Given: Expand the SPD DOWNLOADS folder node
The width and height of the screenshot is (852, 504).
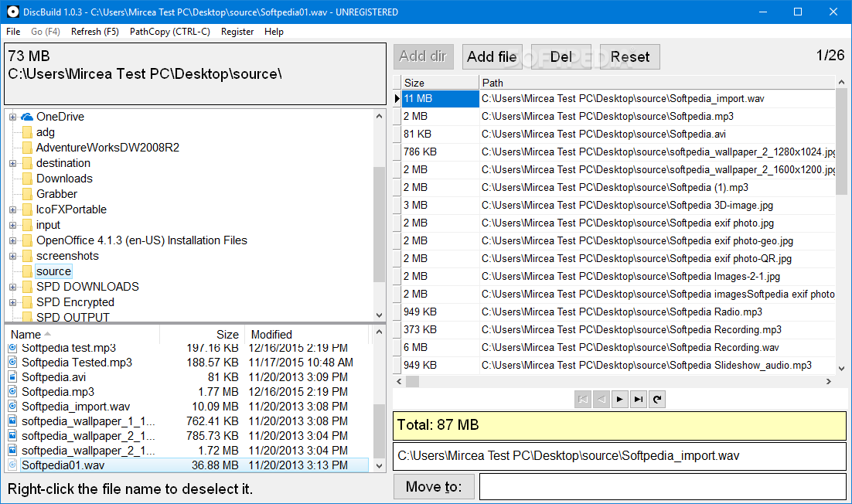Looking at the screenshot, I should tap(12, 288).
